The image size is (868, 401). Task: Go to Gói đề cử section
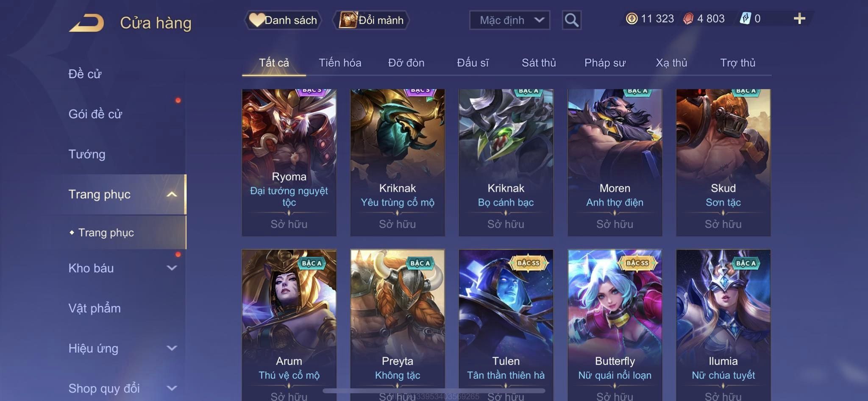[95, 114]
